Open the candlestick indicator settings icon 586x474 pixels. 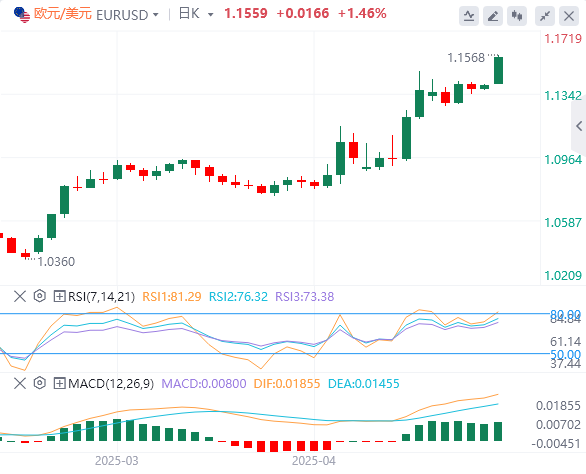point(517,16)
